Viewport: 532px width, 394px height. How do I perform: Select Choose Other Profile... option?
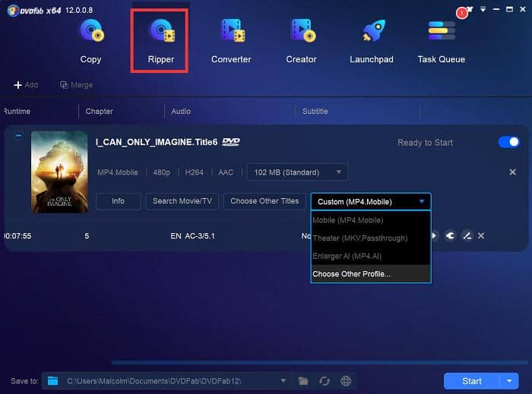click(351, 274)
